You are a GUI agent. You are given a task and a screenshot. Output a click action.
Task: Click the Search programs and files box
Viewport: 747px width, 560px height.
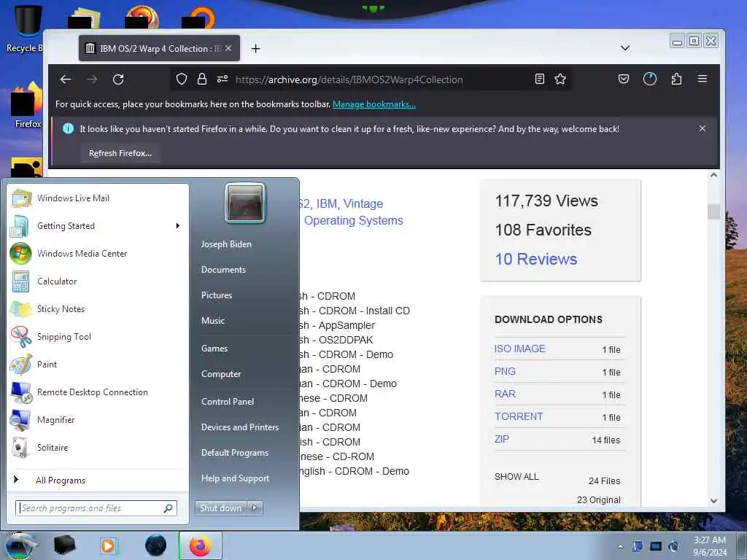pos(96,508)
